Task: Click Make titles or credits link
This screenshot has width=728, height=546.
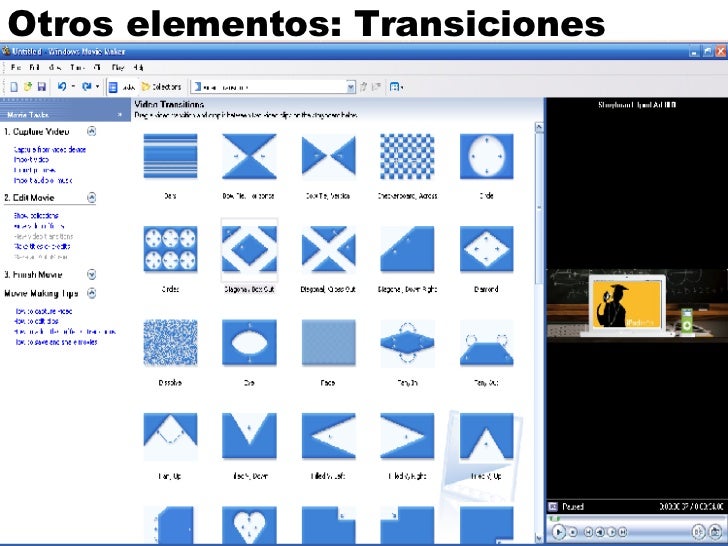Action: click(42, 246)
